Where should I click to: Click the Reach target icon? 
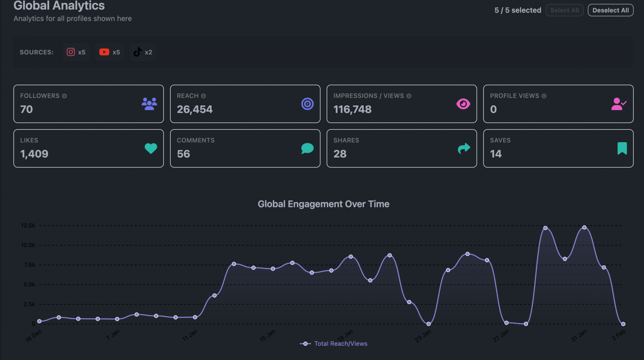coord(307,104)
